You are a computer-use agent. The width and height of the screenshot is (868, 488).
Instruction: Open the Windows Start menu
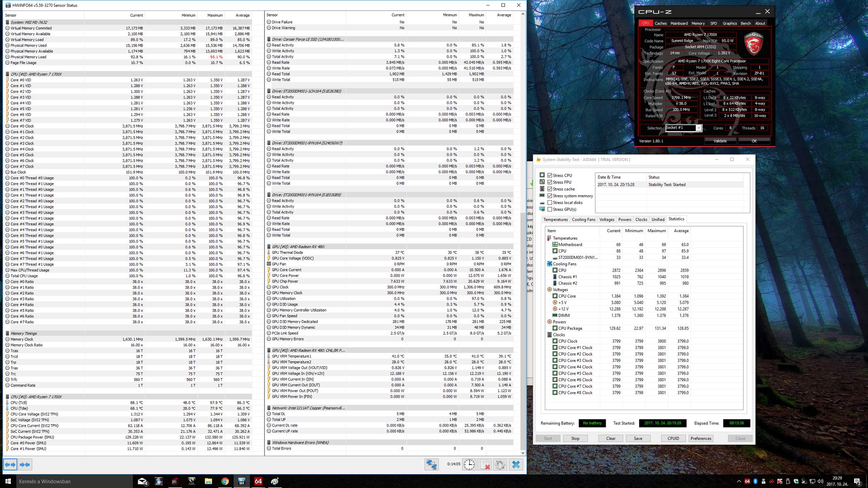(x=8, y=481)
